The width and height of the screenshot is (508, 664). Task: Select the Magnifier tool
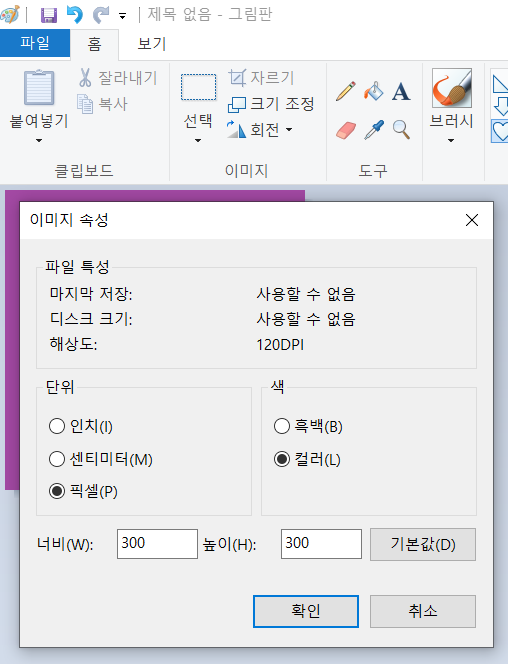tap(401, 130)
